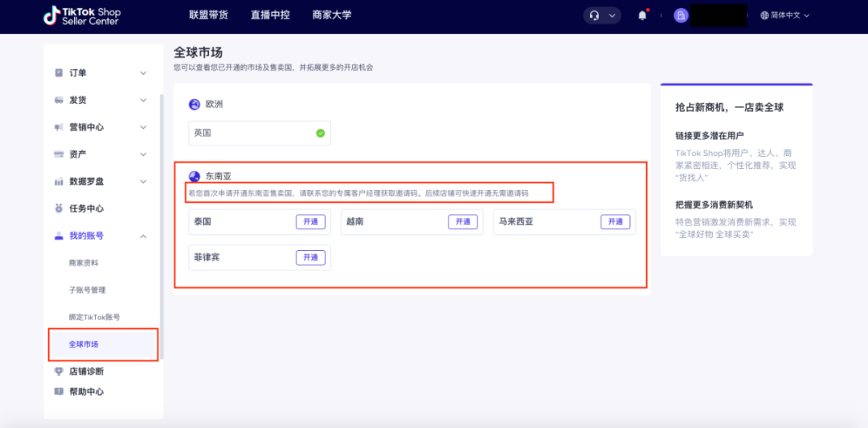Image resolution: width=868 pixels, height=428 pixels.
Task: Open the support dropdown arrow
Action: [612, 15]
